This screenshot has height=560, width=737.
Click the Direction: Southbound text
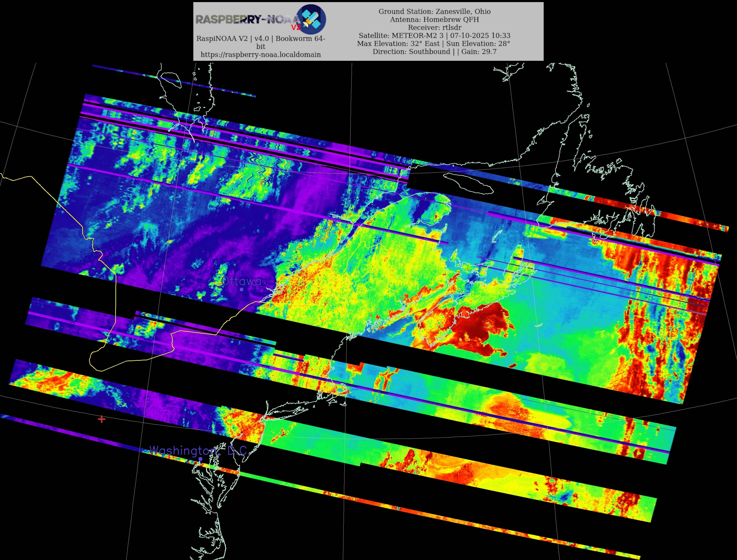pos(411,51)
